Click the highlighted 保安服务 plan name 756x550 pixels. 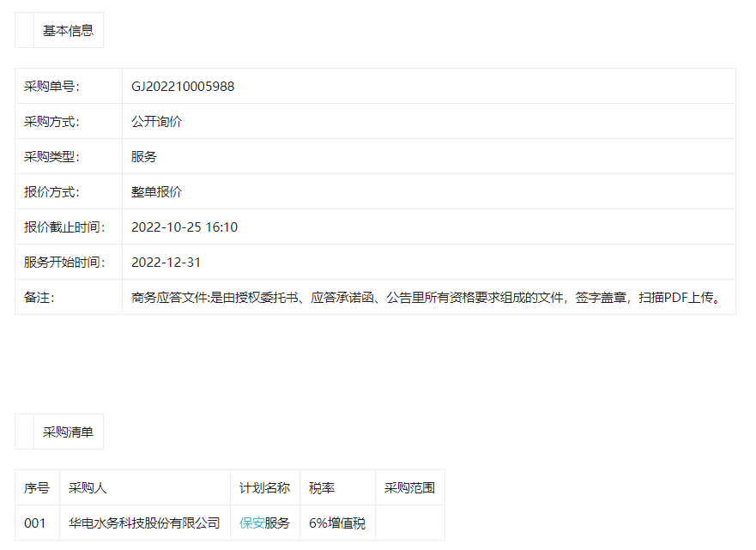point(264,523)
